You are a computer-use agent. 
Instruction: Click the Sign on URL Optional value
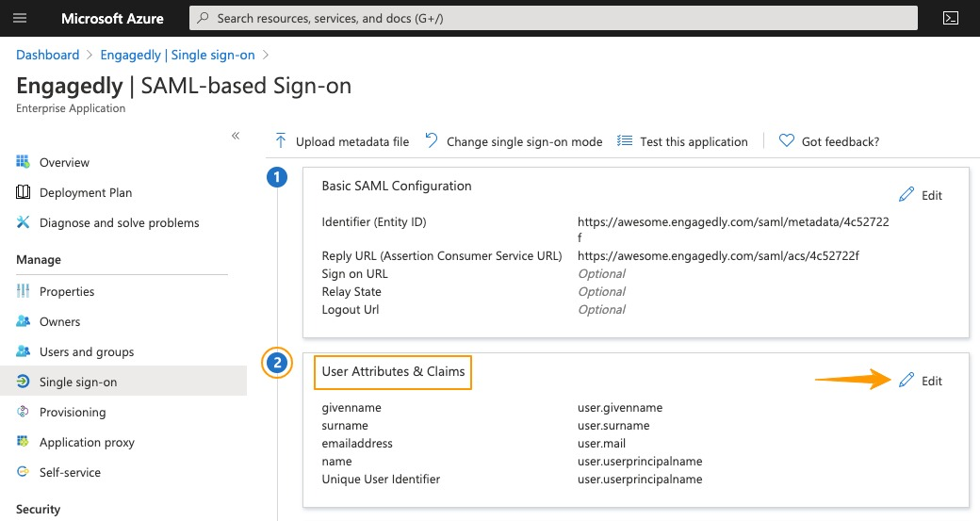tap(601, 273)
